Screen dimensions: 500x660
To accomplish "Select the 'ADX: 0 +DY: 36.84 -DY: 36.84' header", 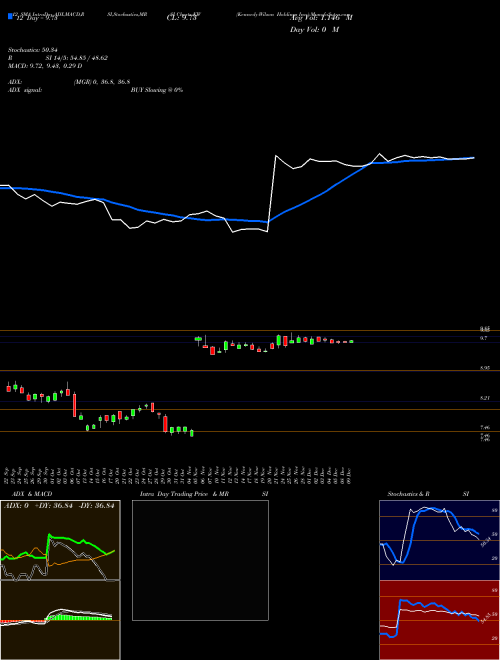I will click(59, 506).
